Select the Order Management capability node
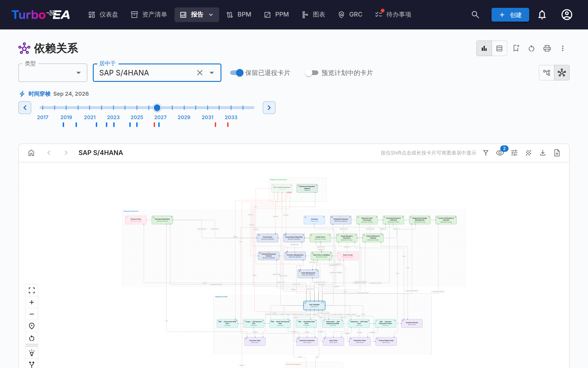This screenshot has height=368, width=588. (x=308, y=273)
